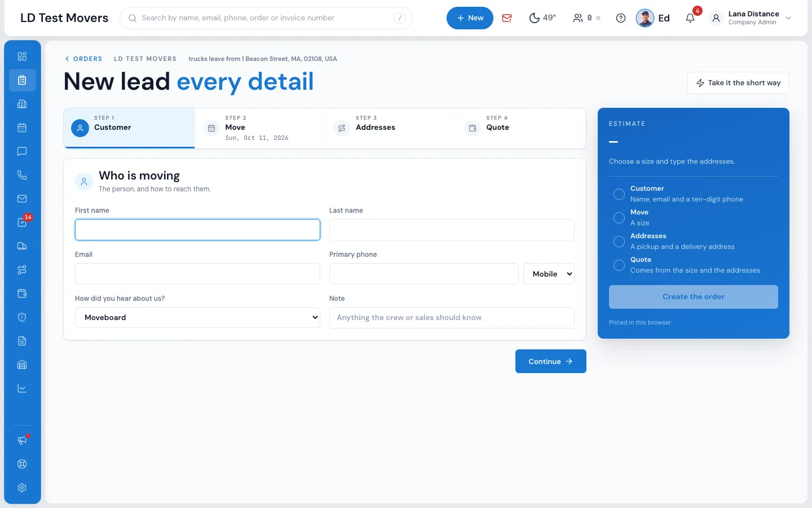Open the Mobile phone type dropdown
This screenshot has width=812, height=508.
(x=549, y=274)
